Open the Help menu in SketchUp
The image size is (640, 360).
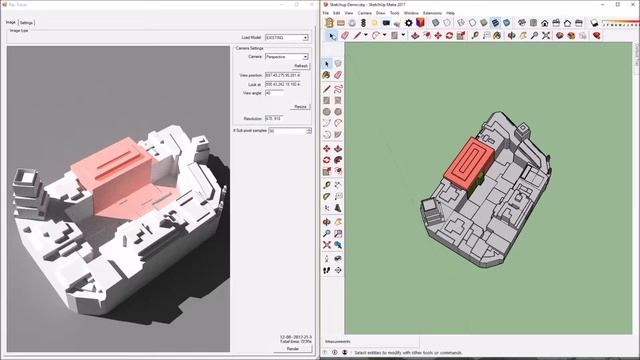click(450, 13)
